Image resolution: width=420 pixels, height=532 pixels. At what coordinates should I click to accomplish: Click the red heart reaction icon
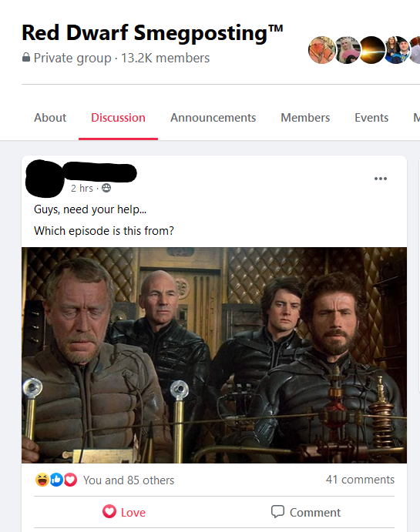pyautogui.click(x=70, y=480)
